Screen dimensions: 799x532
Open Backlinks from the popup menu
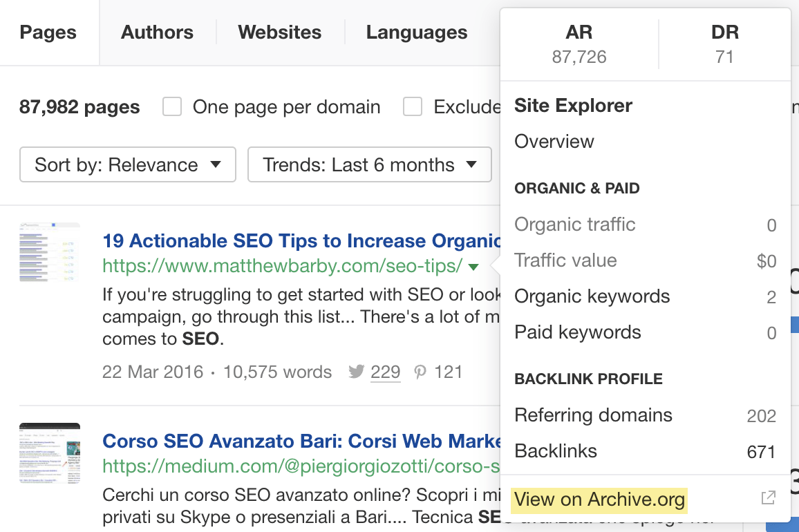(556, 451)
